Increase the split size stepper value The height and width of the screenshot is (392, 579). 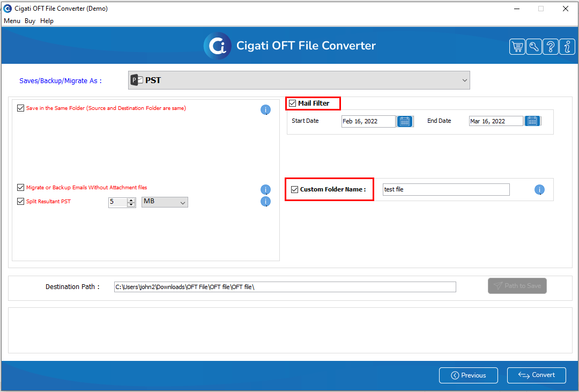pos(131,200)
